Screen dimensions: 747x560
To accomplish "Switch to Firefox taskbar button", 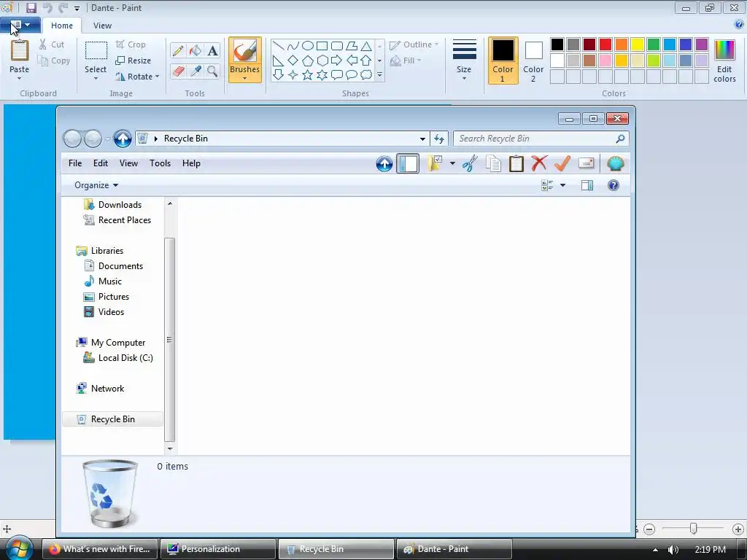I will coord(100,549).
